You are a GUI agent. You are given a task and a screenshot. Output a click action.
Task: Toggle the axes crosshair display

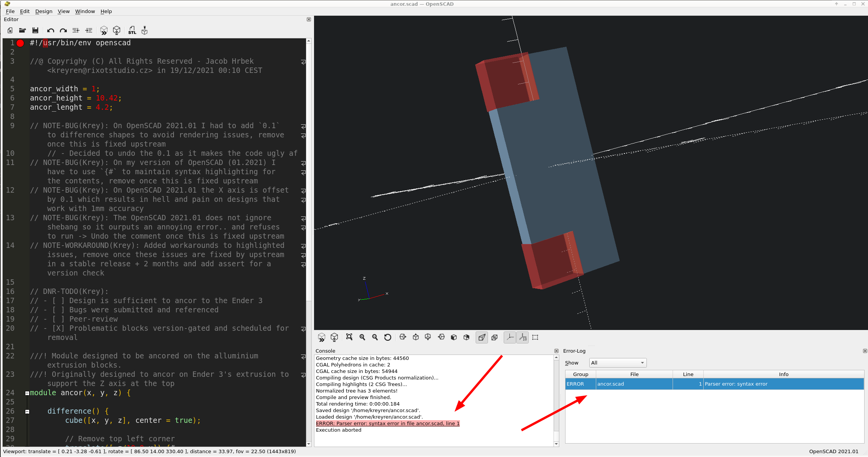point(509,337)
